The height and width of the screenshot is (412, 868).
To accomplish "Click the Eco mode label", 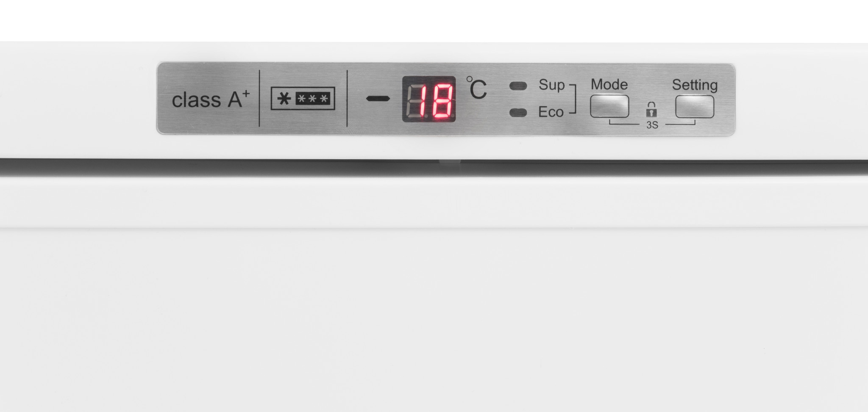I will tap(551, 112).
